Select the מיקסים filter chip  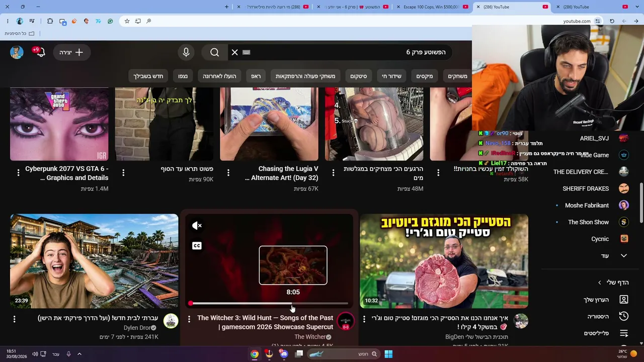425,76
